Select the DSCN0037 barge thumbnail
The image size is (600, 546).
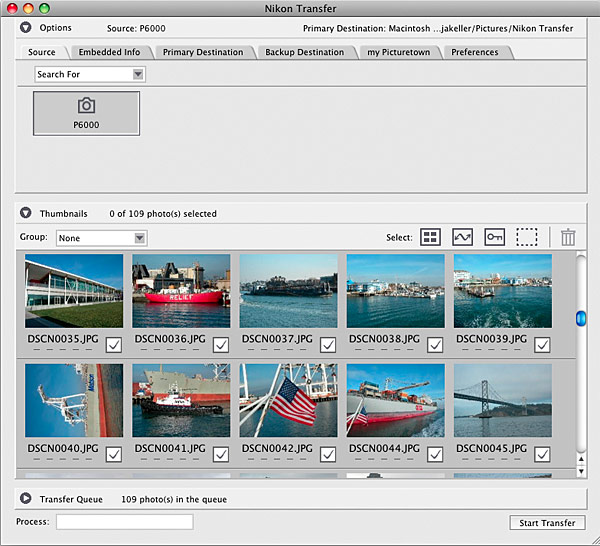coord(289,291)
